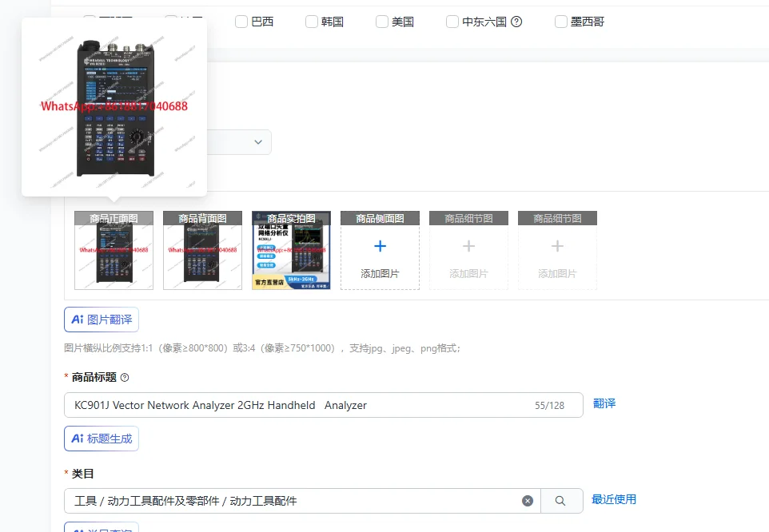Add image in 商品侧面图 slot
769x532 pixels.
[x=380, y=250]
